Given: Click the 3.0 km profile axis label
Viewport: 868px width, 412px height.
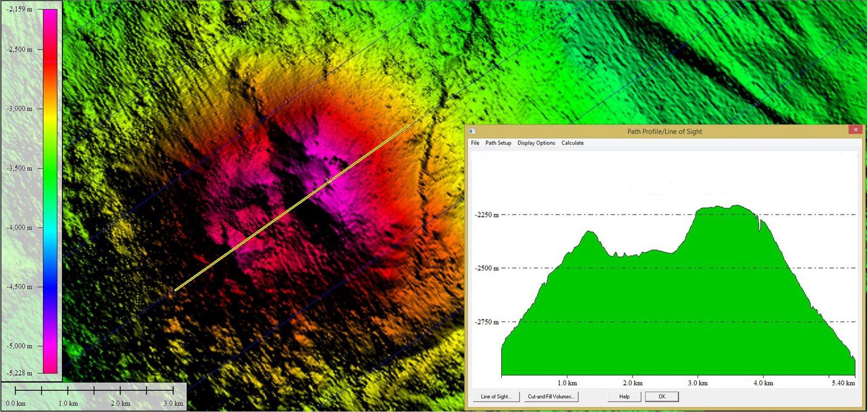Looking at the screenshot, I should 698,383.
